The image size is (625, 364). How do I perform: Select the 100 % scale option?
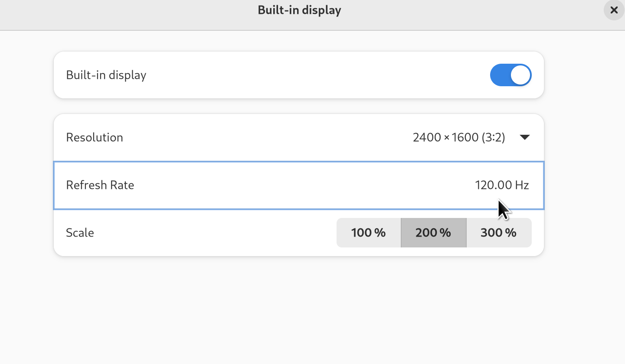pyautogui.click(x=368, y=233)
